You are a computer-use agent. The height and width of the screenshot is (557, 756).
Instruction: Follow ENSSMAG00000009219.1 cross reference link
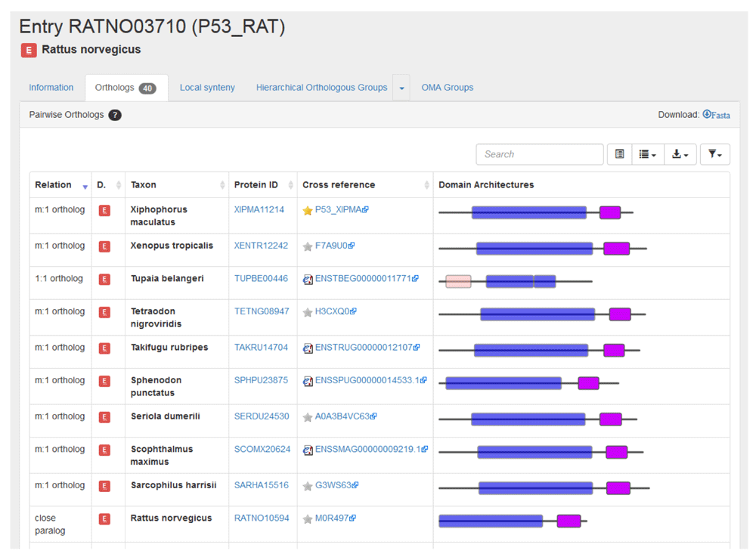pos(371,449)
